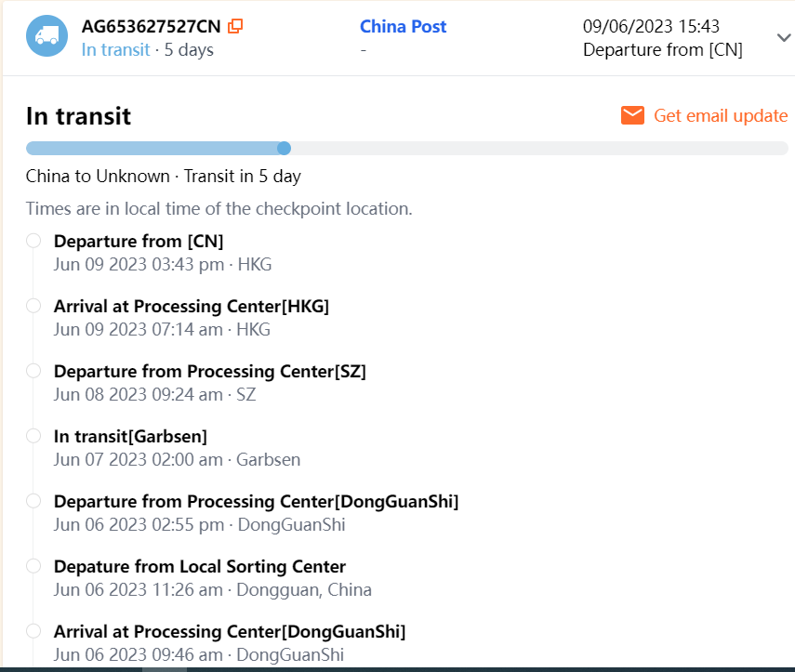Open the China Post carrier link
The width and height of the screenshot is (795, 672).
(403, 27)
